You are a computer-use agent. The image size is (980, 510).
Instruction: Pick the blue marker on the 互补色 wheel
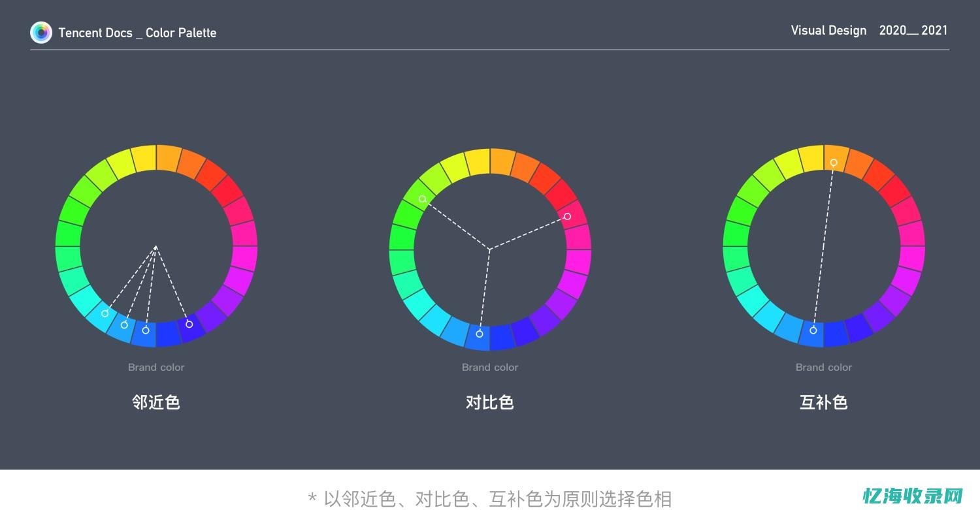tap(813, 330)
